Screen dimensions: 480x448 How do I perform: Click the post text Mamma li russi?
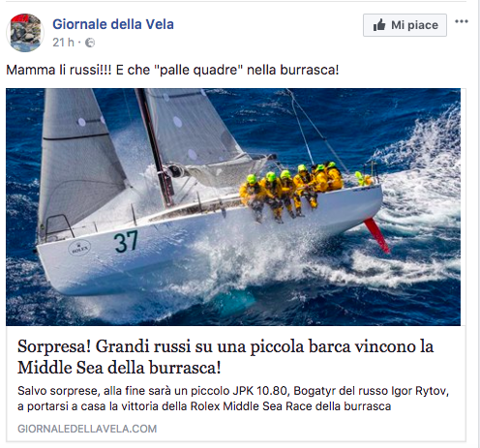pyautogui.click(x=172, y=70)
